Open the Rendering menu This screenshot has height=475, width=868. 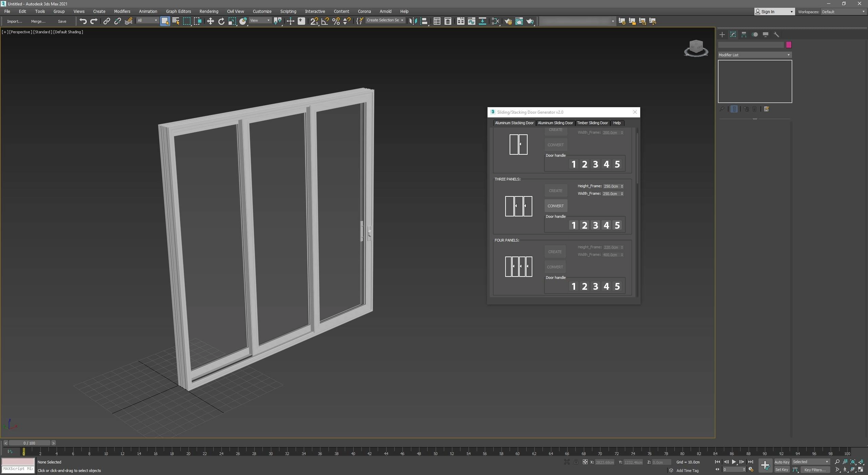click(209, 11)
